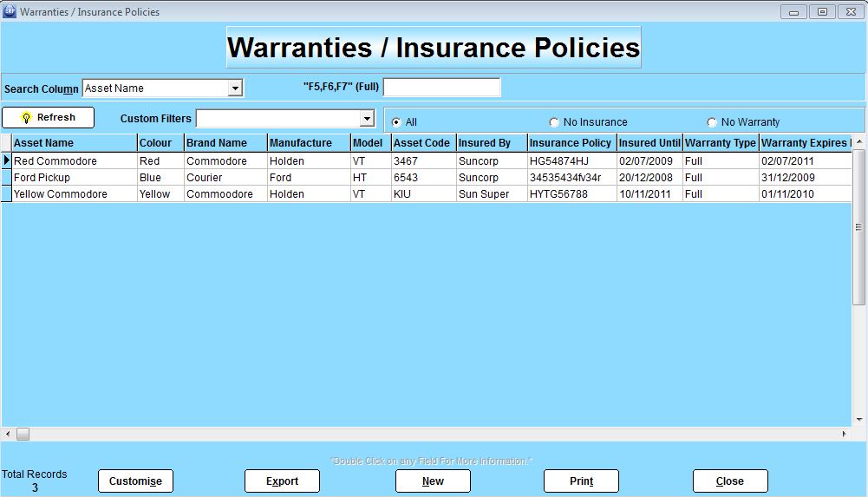
Task: Click the horizontal scrollbar left arrow
Action: (x=7, y=434)
